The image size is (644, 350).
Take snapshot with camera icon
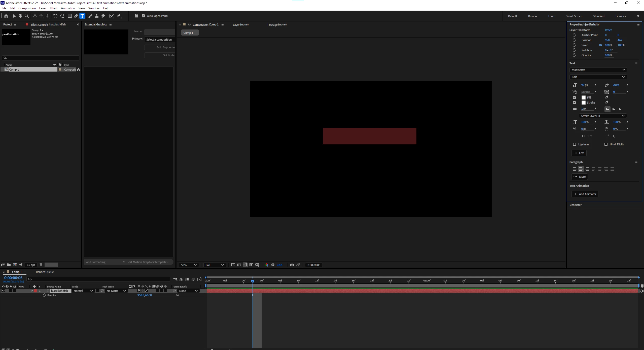tap(292, 265)
